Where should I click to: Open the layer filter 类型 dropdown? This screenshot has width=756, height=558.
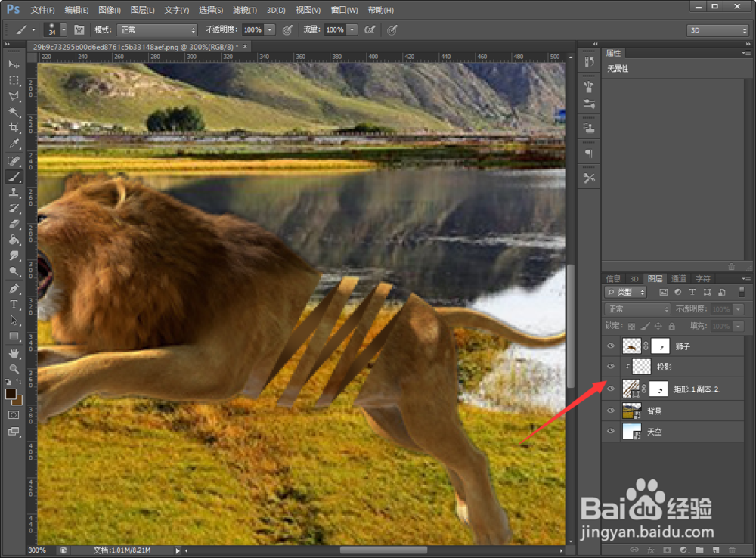(x=626, y=292)
